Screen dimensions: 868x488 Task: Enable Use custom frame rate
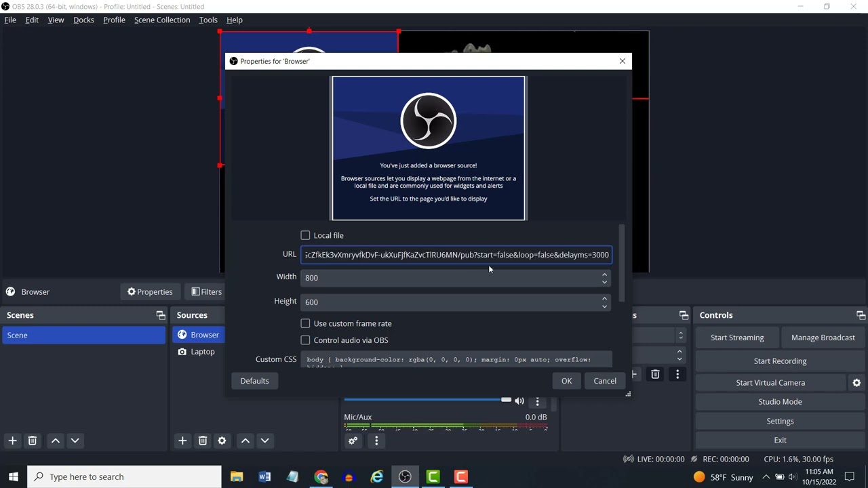coord(305,323)
